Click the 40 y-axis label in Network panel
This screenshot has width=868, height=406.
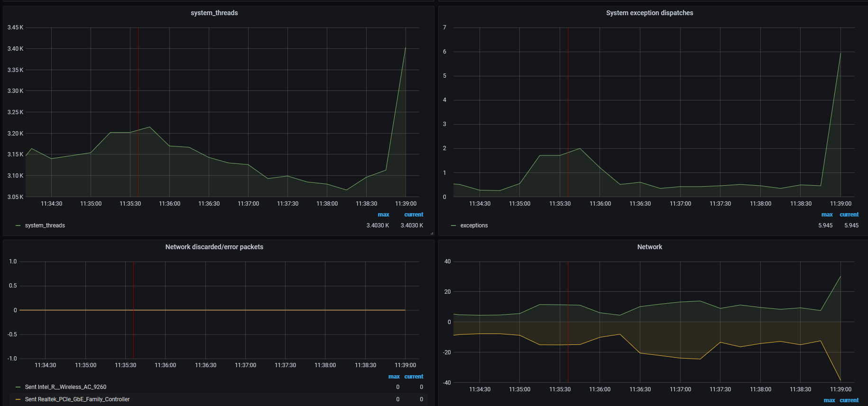point(447,262)
